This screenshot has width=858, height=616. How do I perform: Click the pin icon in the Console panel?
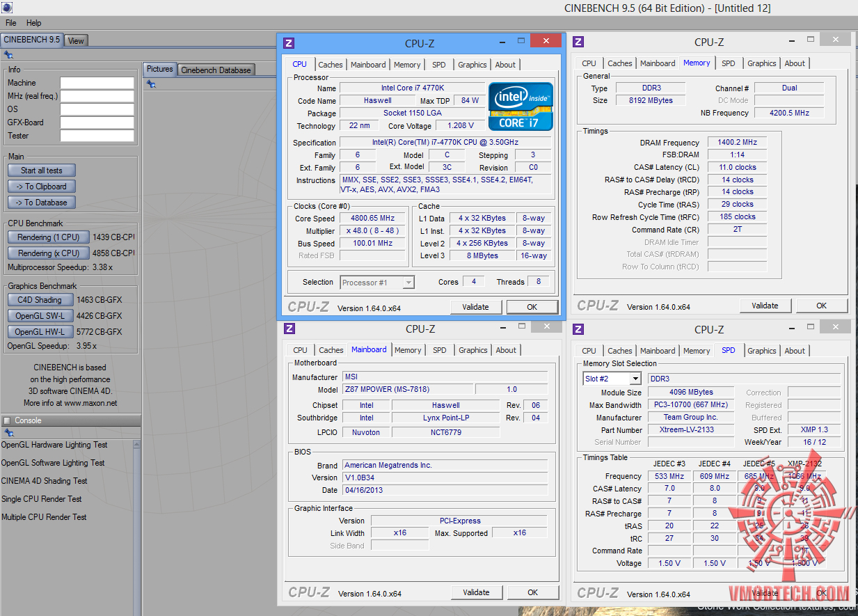pyautogui.click(x=9, y=433)
